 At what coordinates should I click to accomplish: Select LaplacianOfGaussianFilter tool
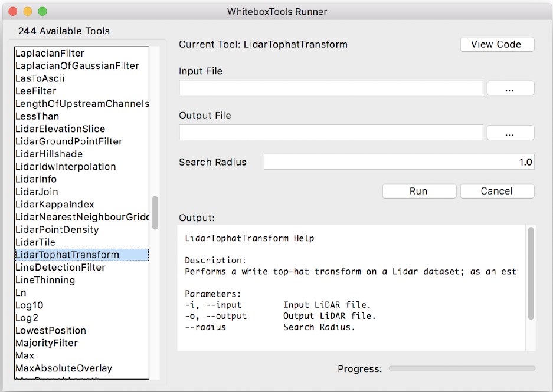pyautogui.click(x=81, y=66)
